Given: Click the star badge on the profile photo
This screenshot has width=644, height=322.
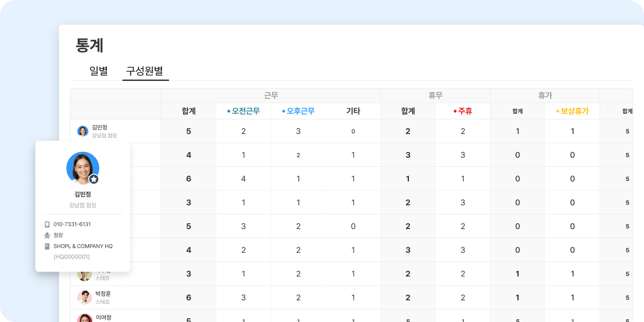Looking at the screenshot, I should click(x=94, y=179).
